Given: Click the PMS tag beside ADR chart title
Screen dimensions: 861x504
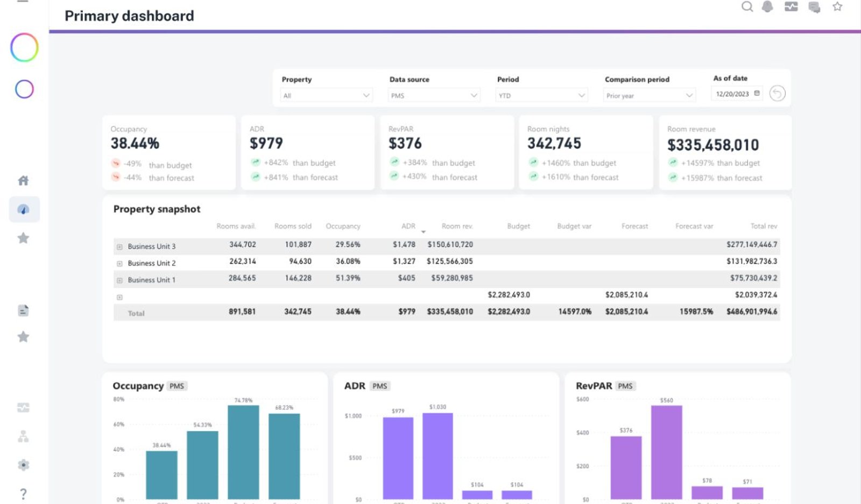Looking at the screenshot, I should (x=380, y=386).
